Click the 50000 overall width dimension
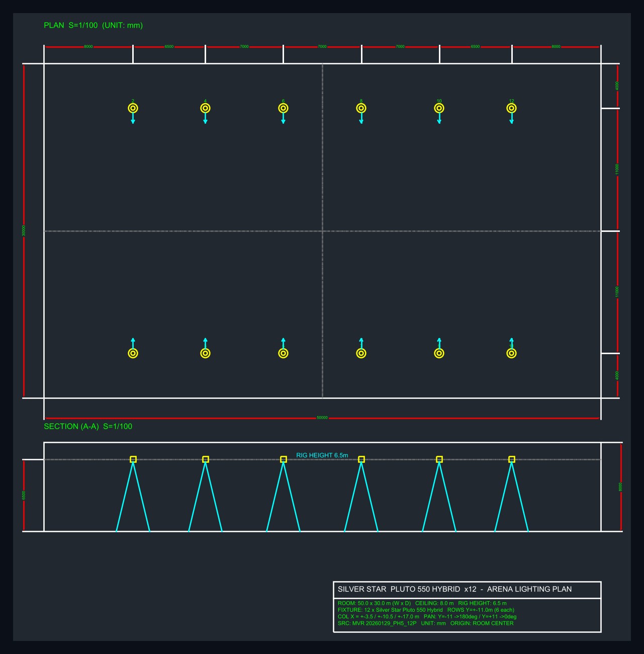Viewport: 644px width, 654px height. pos(322,418)
